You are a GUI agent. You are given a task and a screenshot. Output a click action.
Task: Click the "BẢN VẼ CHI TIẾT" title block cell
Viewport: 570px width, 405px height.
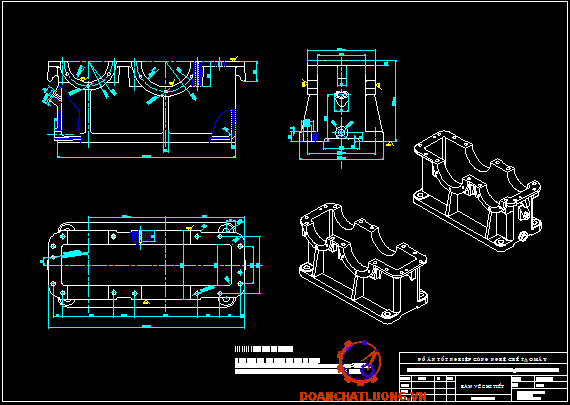point(482,386)
